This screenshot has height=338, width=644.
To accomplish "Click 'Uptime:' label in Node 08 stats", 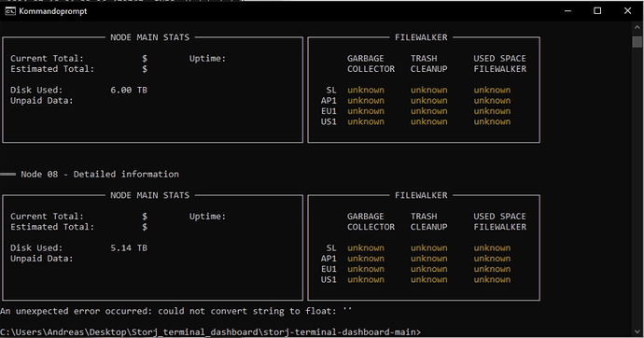I will pos(207,217).
